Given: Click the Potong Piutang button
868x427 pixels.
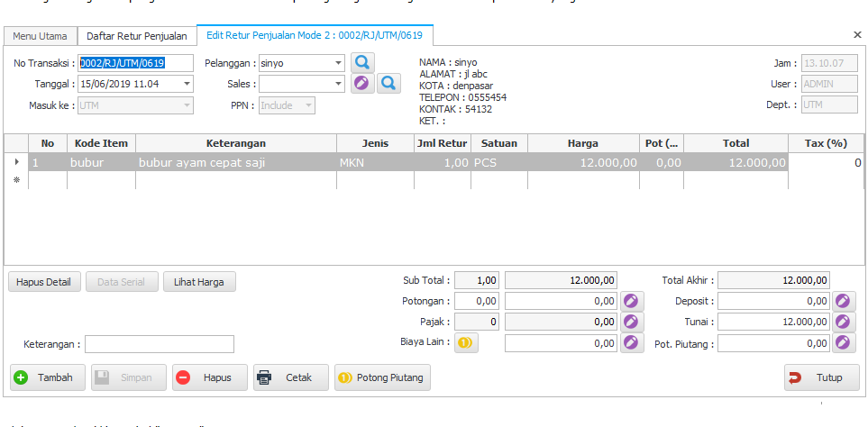Looking at the screenshot, I should click(x=382, y=377).
